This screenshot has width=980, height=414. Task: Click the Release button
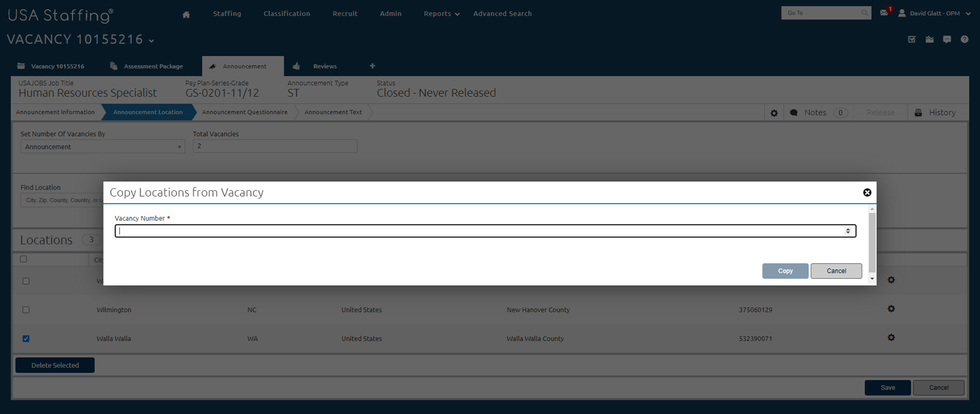point(880,113)
